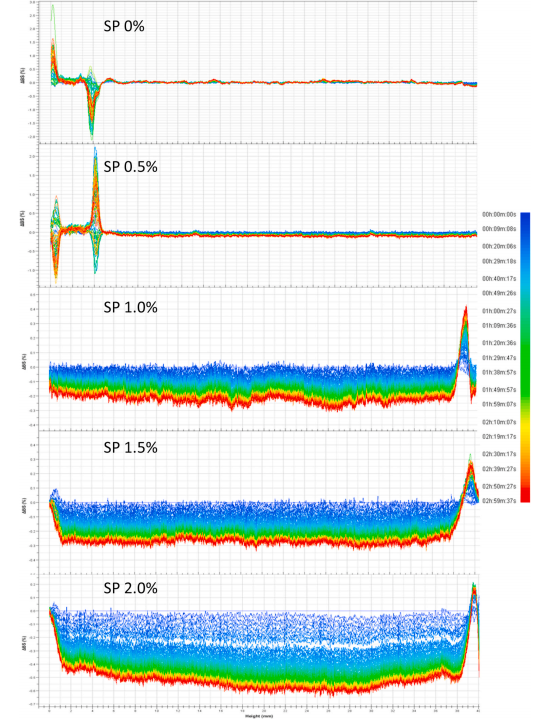Select the yellow band on the color scale
This screenshot has height=719, width=537.
pyautogui.click(x=525, y=429)
